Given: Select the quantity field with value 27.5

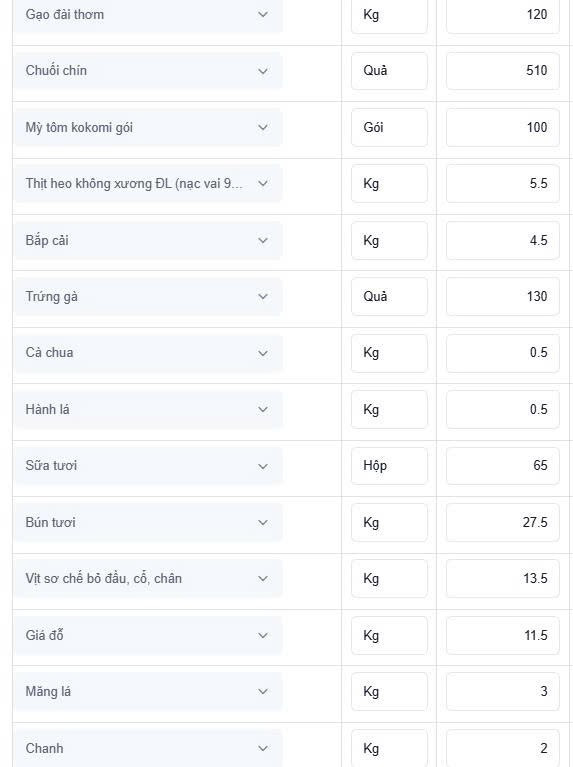Looking at the screenshot, I should [503, 522].
